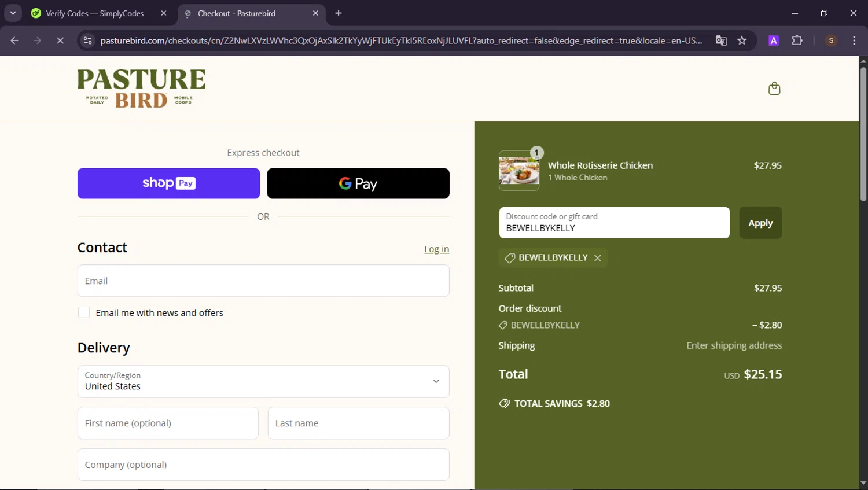868x490 pixels.
Task: View site information icon in address bar
Action: click(x=87, y=40)
